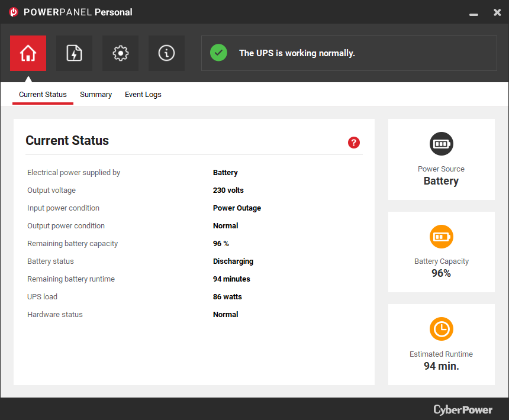Click the 'Output power condition' label
This screenshot has width=509, height=420.
tap(66, 226)
